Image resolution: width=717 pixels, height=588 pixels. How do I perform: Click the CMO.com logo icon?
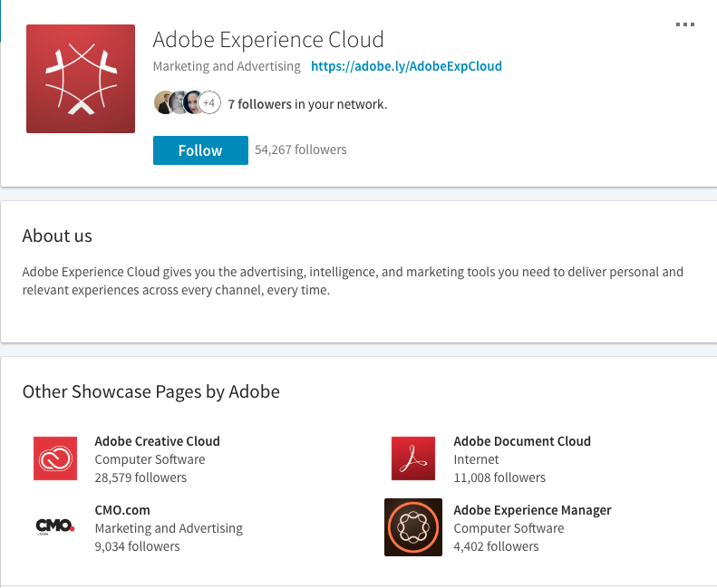coord(55,526)
